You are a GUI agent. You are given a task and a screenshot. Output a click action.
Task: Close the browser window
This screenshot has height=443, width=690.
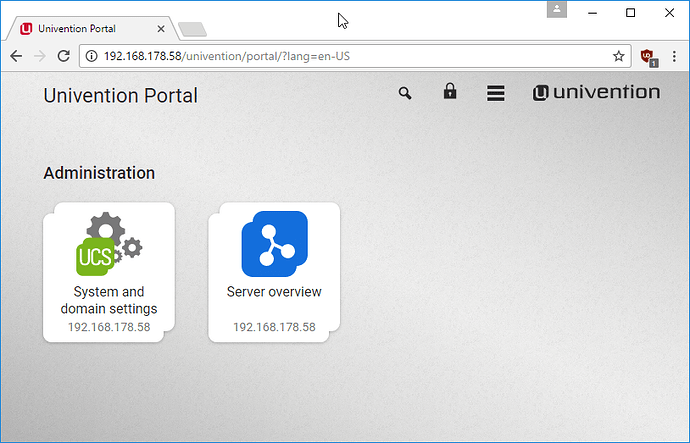coord(669,13)
